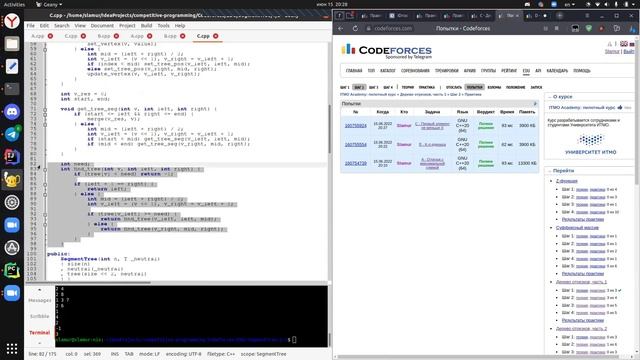Open the Search menu in Geany
This screenshot has width=640, height=360.
(x=62, y=25)
